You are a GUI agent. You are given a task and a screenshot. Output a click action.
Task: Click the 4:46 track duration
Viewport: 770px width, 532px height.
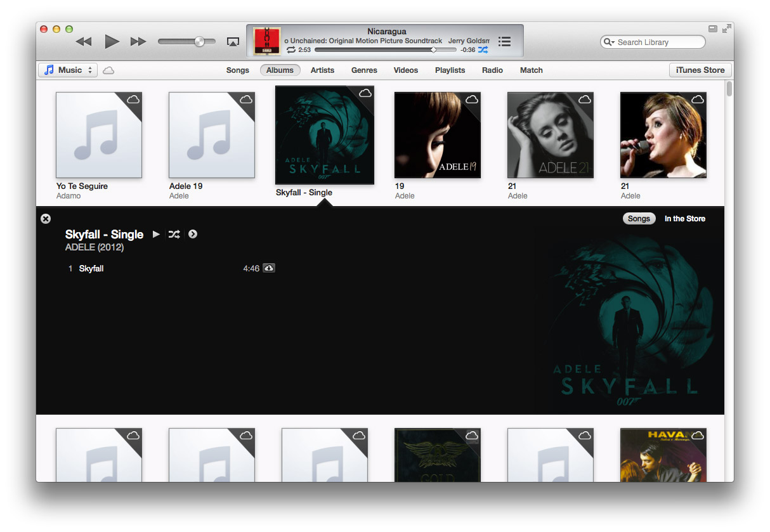coord(251,269)
